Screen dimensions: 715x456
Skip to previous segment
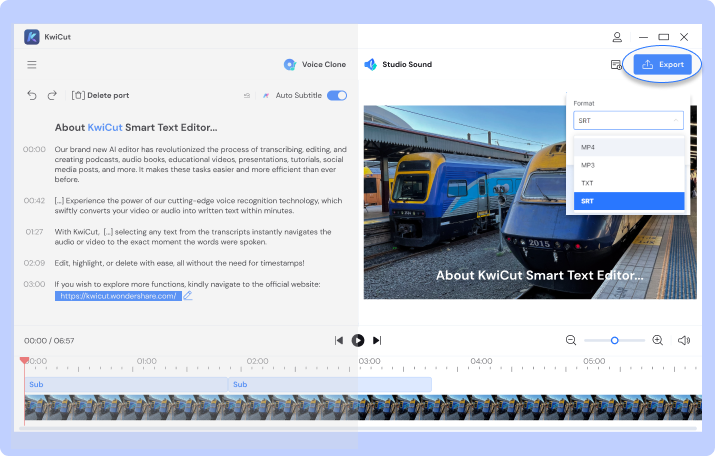point(339,341)
